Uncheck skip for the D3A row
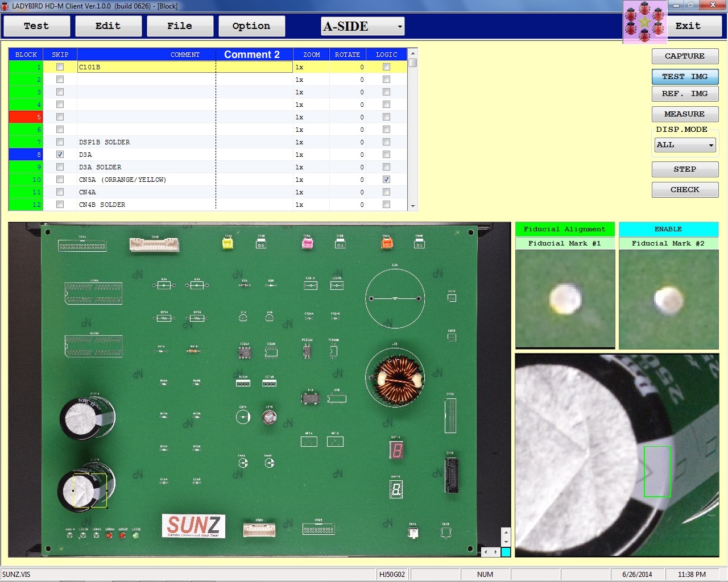The image size is (728, 582). 60,155
